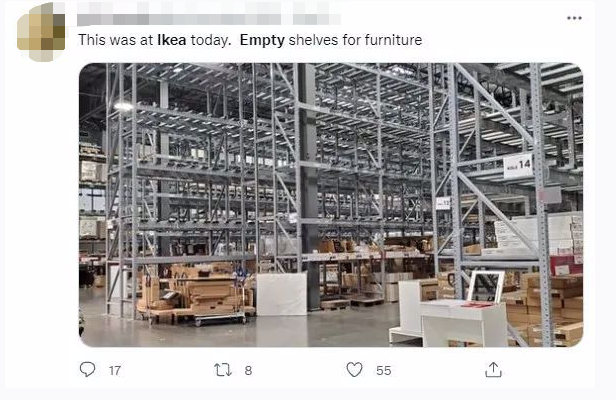This screenshot has height=400, width=616.
Task: Select the bold word Empty in tweet
Action: tap(262, 40)
